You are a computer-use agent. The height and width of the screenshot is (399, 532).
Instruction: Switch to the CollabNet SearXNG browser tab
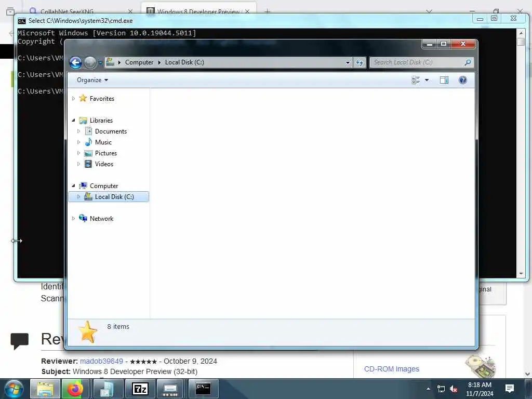click(67, 11)
